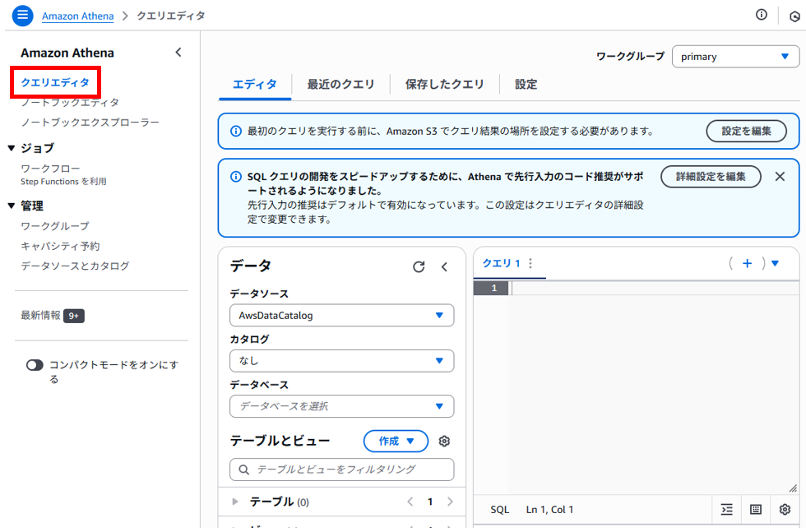Image resolution: width=806 pixels, height=532 pixels.
Task: Click the 詳細設定を編集 button
Action: tap(711, 176)
